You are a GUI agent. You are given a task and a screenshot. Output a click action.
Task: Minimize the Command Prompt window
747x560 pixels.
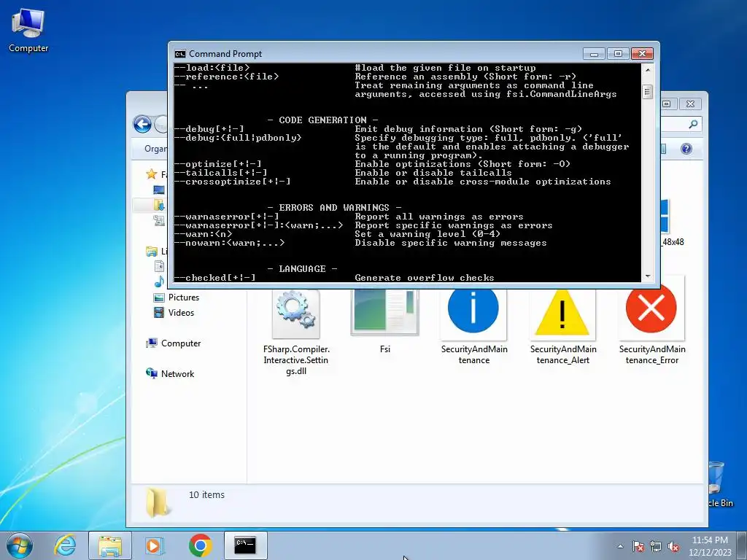594,54
